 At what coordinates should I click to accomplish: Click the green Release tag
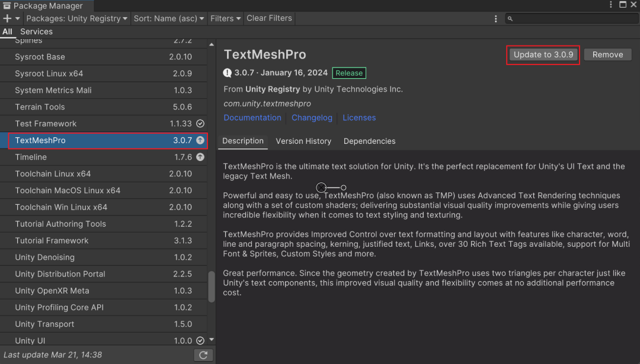(349, 73)
